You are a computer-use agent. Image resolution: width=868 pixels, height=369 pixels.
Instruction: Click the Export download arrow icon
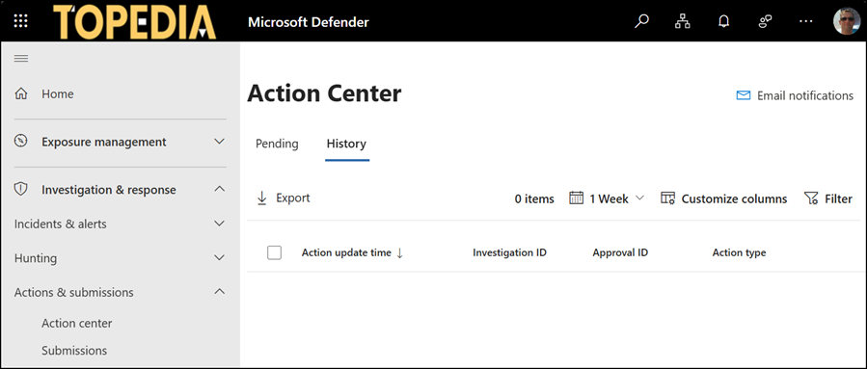pyautogui.click(x=261, y=198)
